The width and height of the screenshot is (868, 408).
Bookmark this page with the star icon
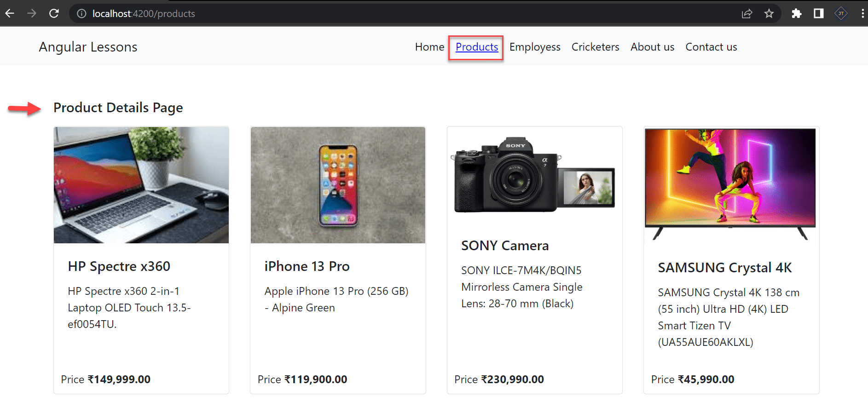[x=769, y=14]
